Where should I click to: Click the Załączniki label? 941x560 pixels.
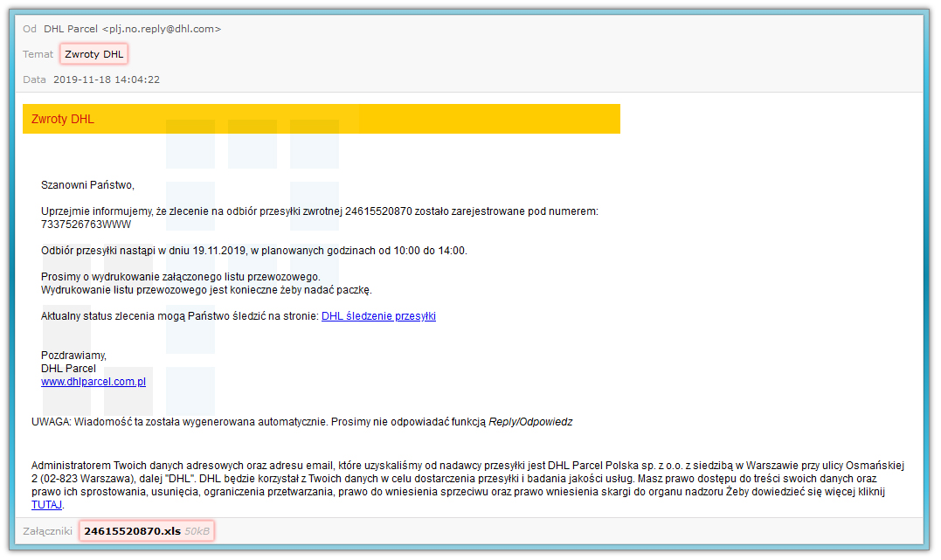click(47, 531)
